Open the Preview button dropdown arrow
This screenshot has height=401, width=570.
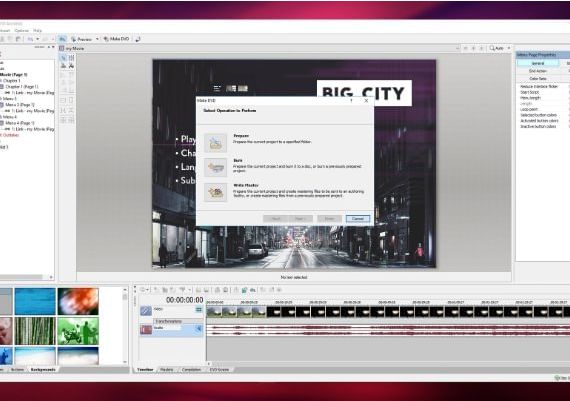pyautogui.click(x=97, y=39)
